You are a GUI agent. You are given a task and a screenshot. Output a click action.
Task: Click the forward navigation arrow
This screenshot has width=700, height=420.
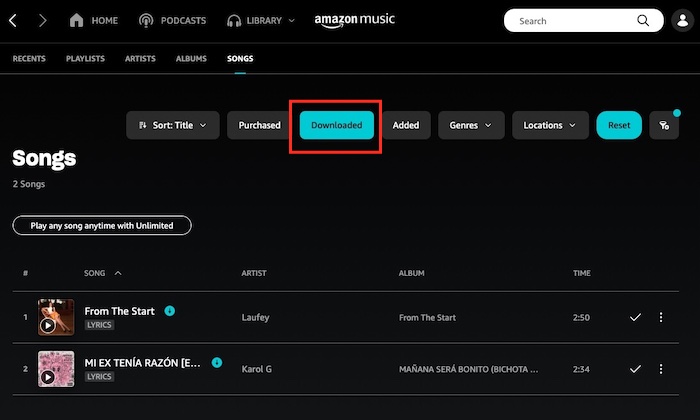42,20
